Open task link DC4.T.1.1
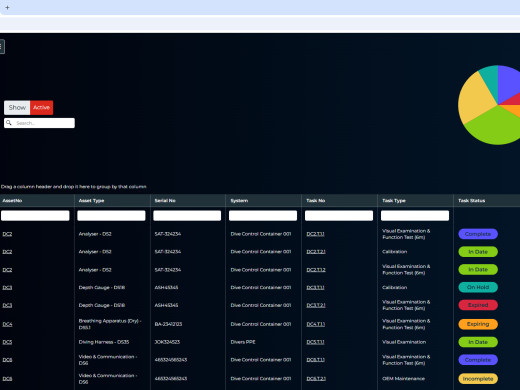 (x=315, y=324)
